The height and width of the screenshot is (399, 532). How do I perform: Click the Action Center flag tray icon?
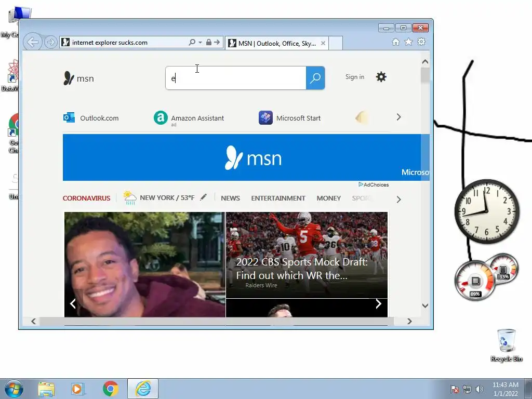pyautogui.click(x=454, y=389)
